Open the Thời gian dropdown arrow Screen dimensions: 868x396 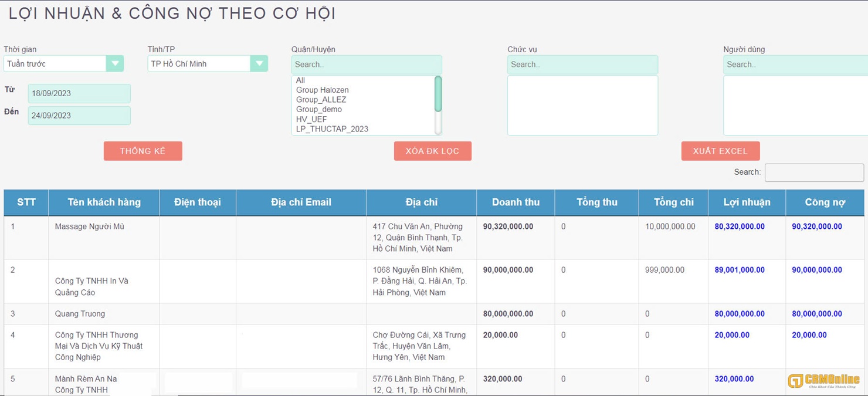coord(115,63)
